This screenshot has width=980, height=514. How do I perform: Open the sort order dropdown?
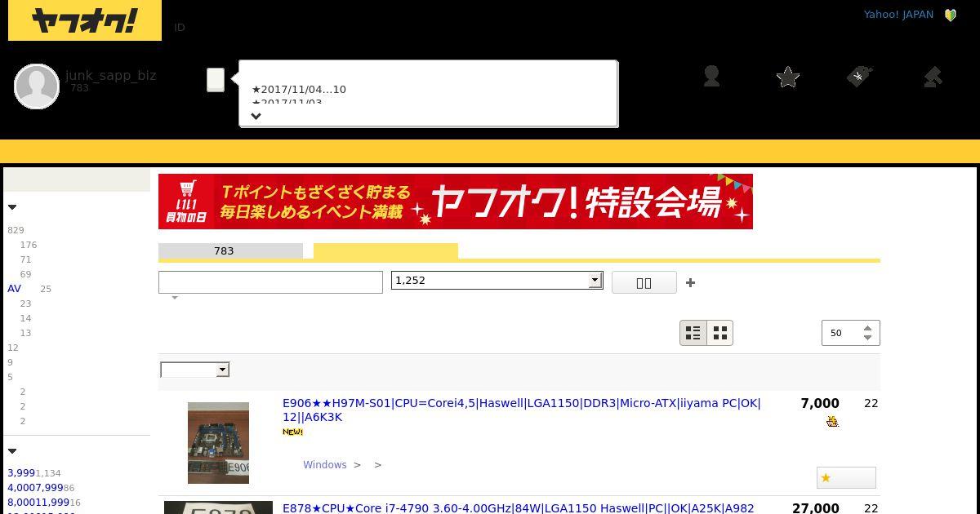click(195, 370)
